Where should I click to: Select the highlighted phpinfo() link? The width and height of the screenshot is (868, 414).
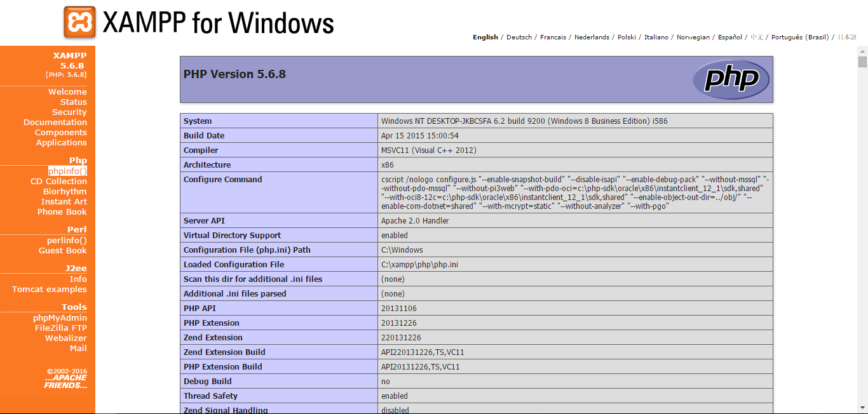67,171
